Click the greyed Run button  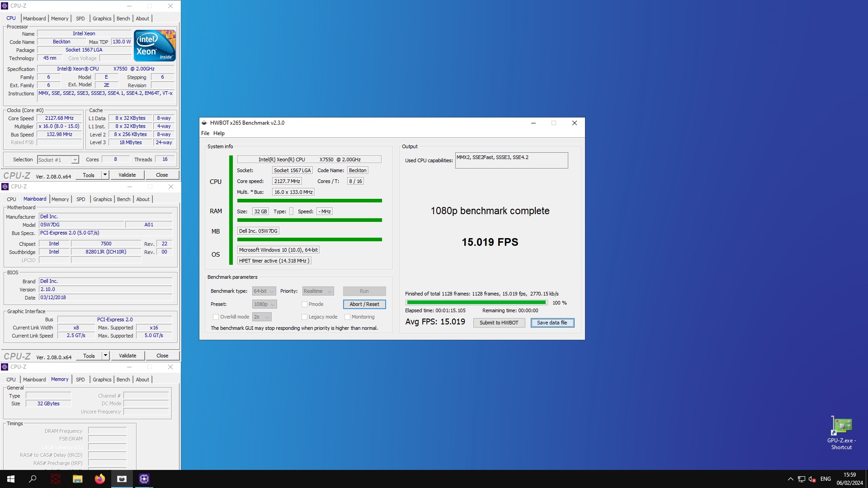tap(364, 291)
